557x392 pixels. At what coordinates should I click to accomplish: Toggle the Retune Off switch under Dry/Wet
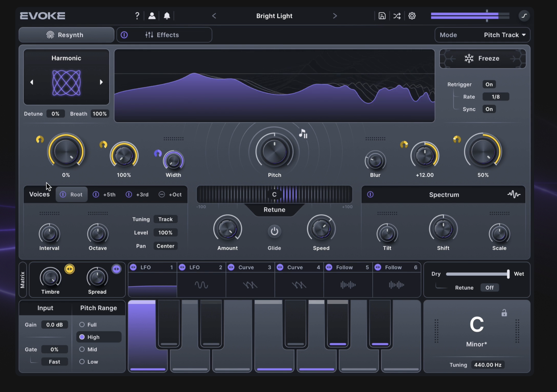coord(490,288)
